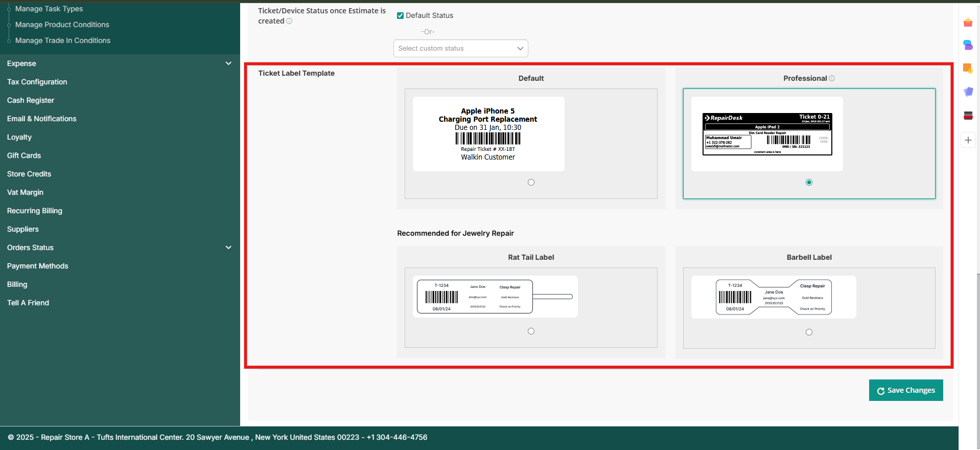Image resolution: width=980 pixels, height=450 pixels.
Task: Expand the Expense menu chevron
Action: click(x=228, y=63)
